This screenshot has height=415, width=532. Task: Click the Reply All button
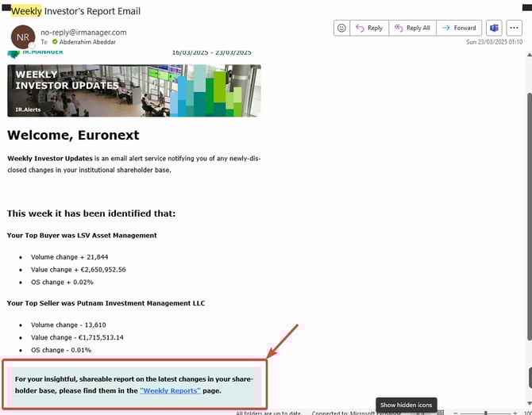click(x=413, y=28)
